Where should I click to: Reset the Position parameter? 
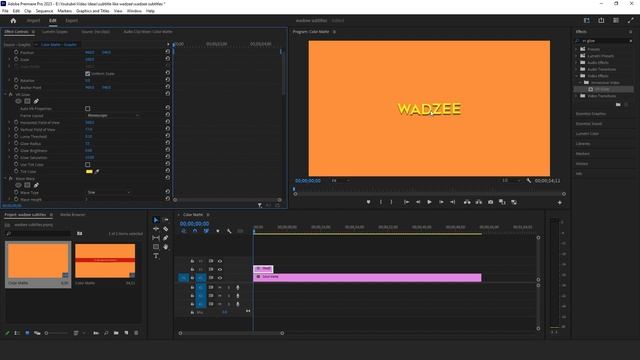(x=167, y=52)
